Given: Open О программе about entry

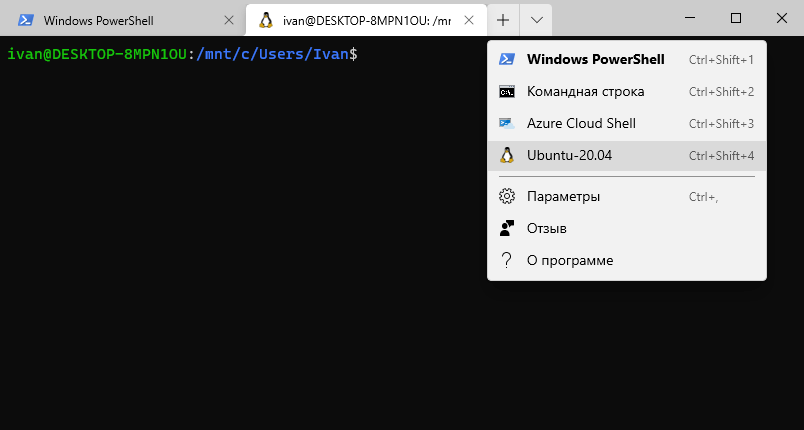Looking at the screenshot, I should coord(627,260).
